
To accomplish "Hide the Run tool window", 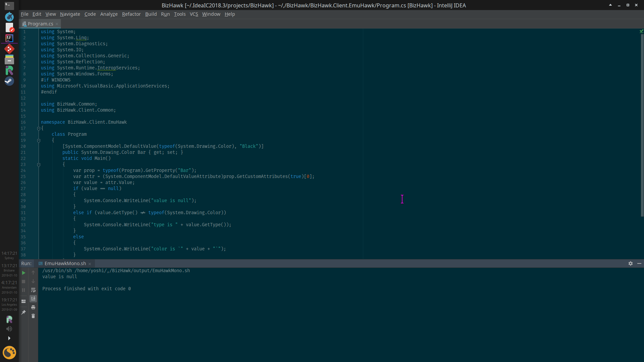I will 639,263.
